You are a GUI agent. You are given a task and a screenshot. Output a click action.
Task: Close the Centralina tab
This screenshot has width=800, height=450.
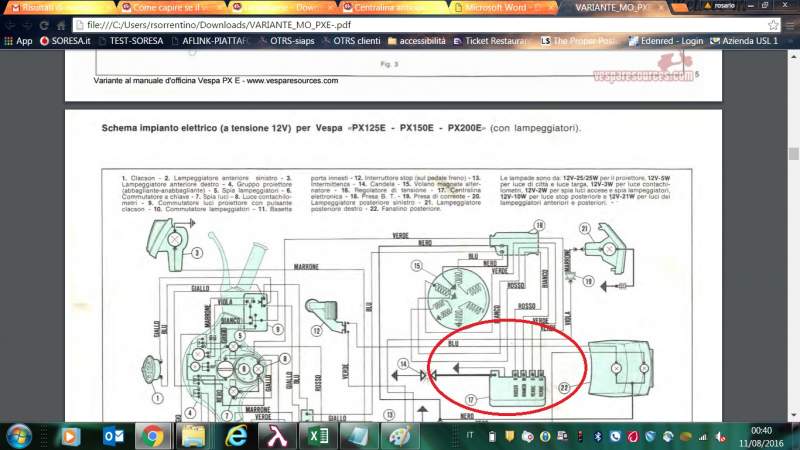click(x=441, y=8)
